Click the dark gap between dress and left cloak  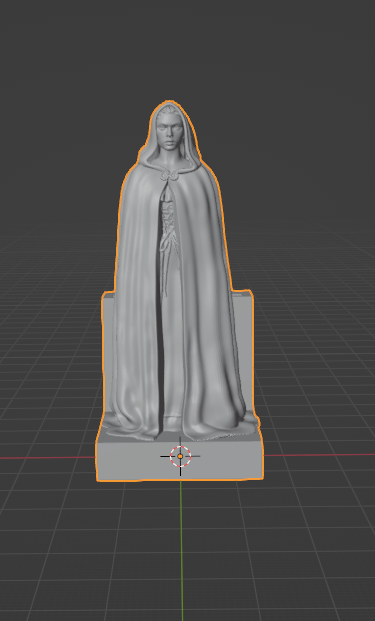coord(160,317)
